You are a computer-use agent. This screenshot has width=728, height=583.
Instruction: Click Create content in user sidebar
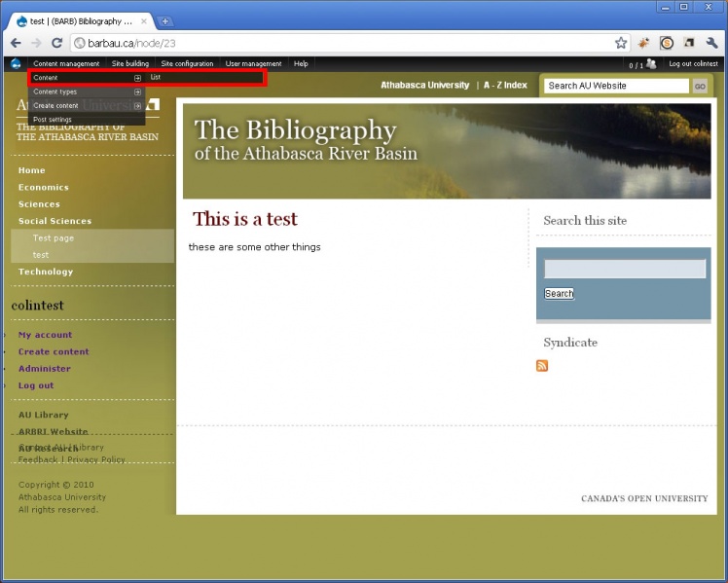pos(54,351)
